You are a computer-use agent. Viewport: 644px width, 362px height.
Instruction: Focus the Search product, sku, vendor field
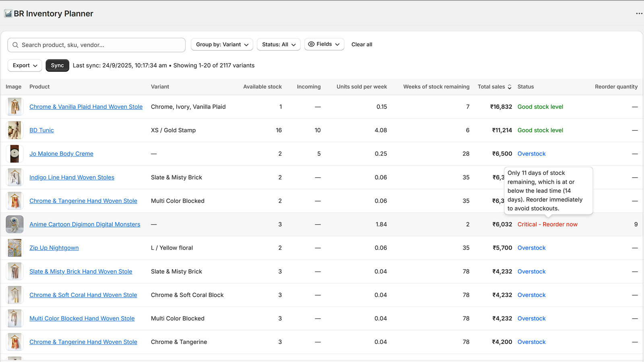click(x=101, y=45)
